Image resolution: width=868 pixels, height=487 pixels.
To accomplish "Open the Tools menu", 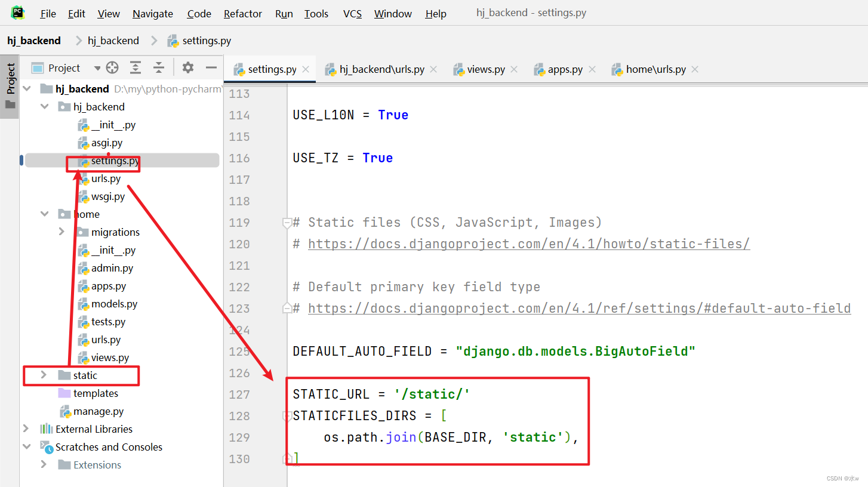I will pyautogui.click(x=316, y=14).
